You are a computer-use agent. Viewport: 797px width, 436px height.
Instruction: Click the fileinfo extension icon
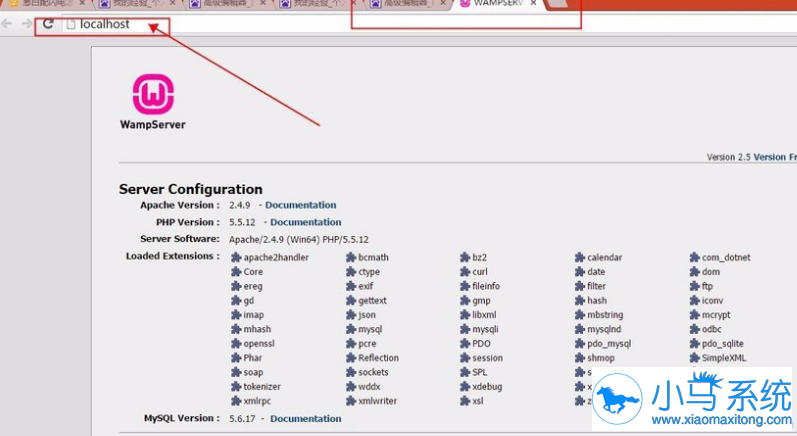coord(465,286)
